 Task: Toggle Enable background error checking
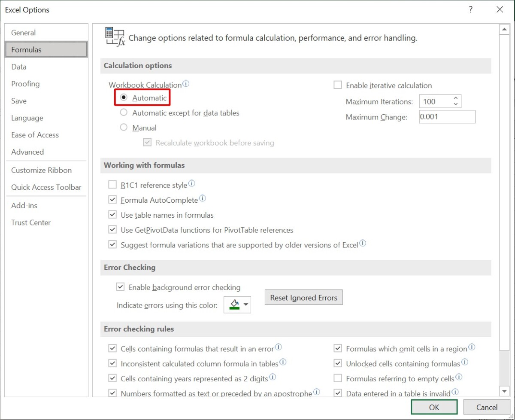[x=120, y=287]
